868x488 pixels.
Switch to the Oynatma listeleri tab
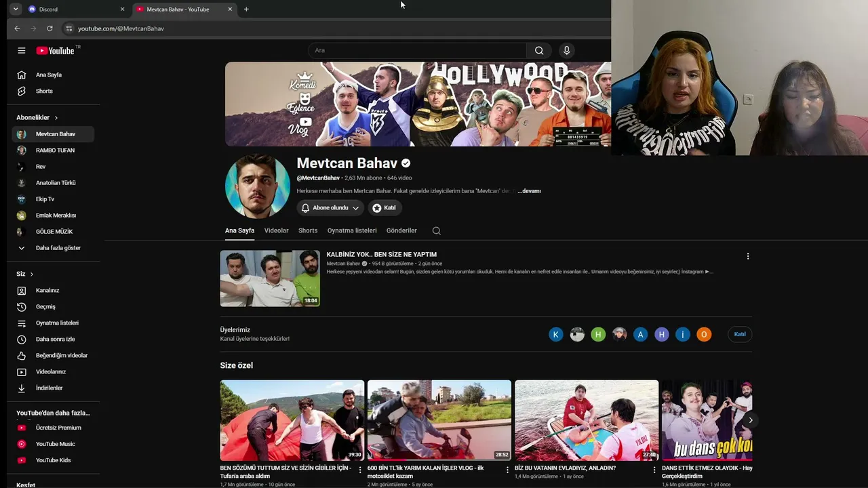pyautogui.click(x=352, y=230)
